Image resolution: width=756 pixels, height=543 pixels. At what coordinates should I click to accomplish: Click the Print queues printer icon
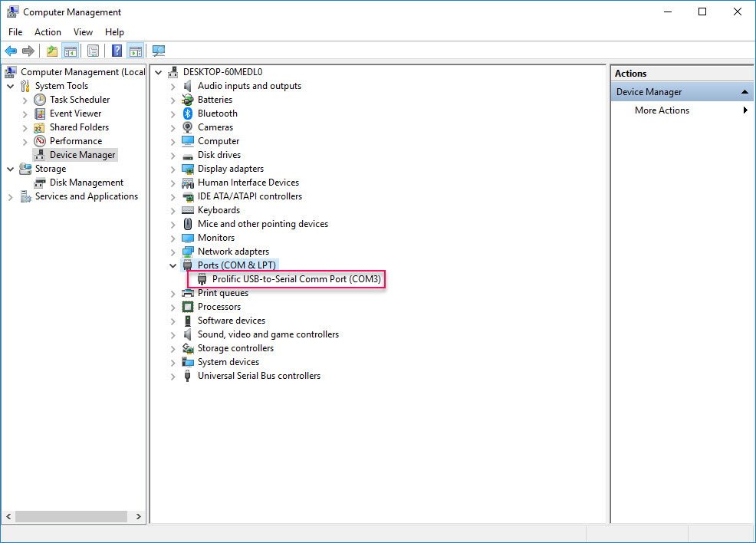[188, 293]
